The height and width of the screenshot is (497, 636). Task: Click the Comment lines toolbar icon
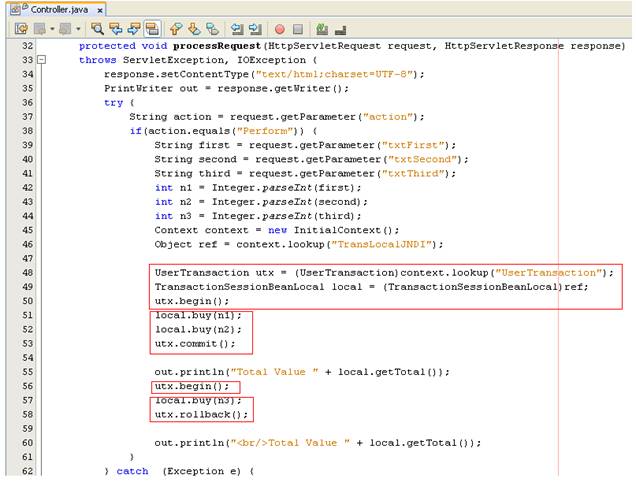pyautogui.click(x=322, y=29)
